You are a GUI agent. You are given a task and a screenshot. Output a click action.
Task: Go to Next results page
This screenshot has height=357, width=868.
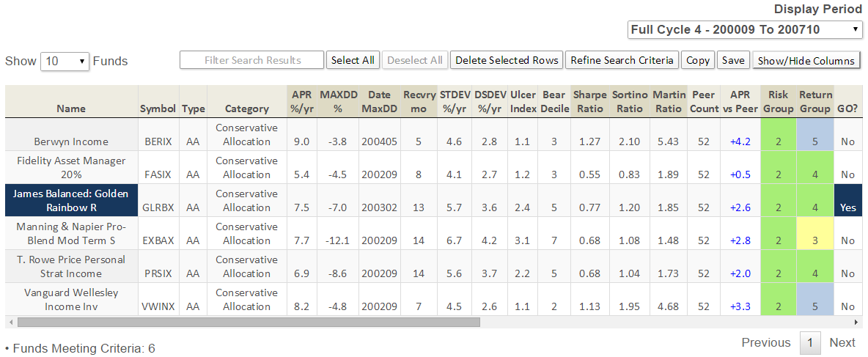click(842, 342)
